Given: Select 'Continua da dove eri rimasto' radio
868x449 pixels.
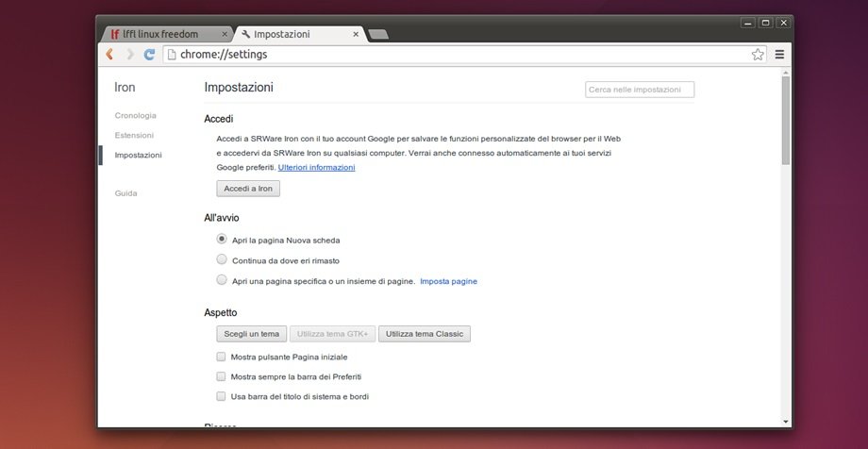Looking at the screenshot, I should click(x=222, y=259).
